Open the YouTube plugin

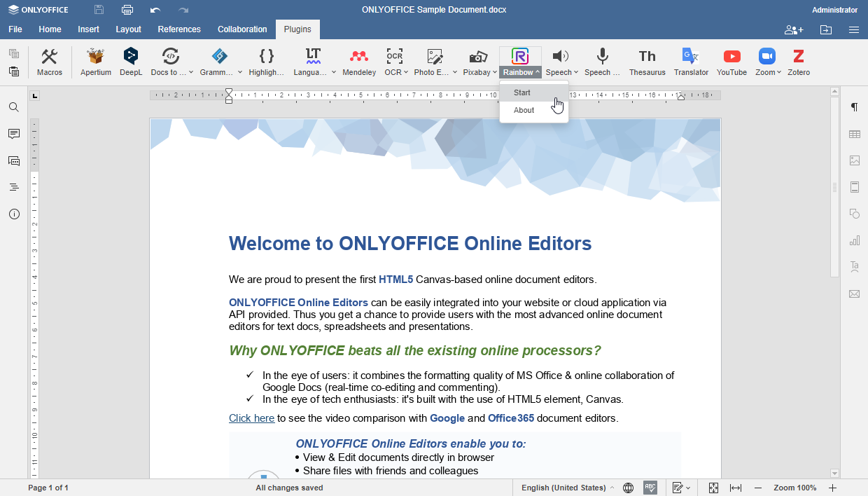point(732,62)
